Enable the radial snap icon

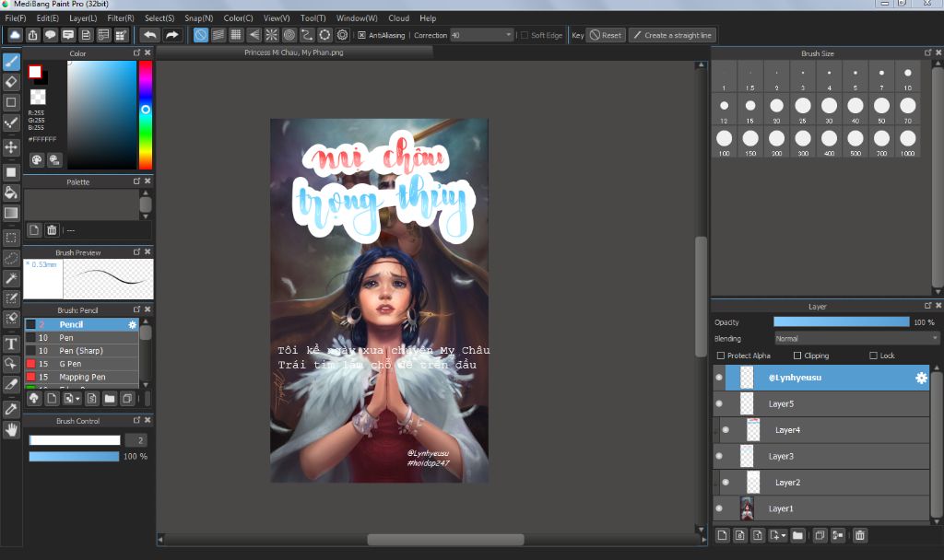coord(271,35)
